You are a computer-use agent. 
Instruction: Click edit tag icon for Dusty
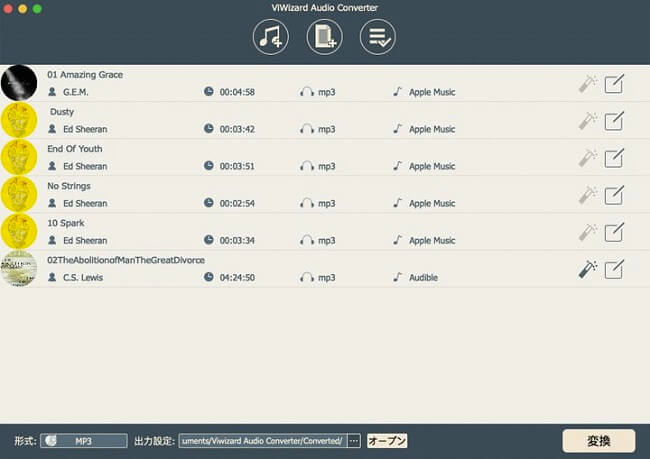click(614, 121)
